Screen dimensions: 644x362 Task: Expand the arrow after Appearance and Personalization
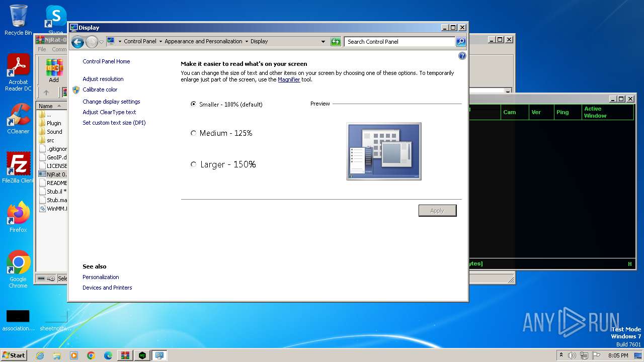click(x=247, y=41)
